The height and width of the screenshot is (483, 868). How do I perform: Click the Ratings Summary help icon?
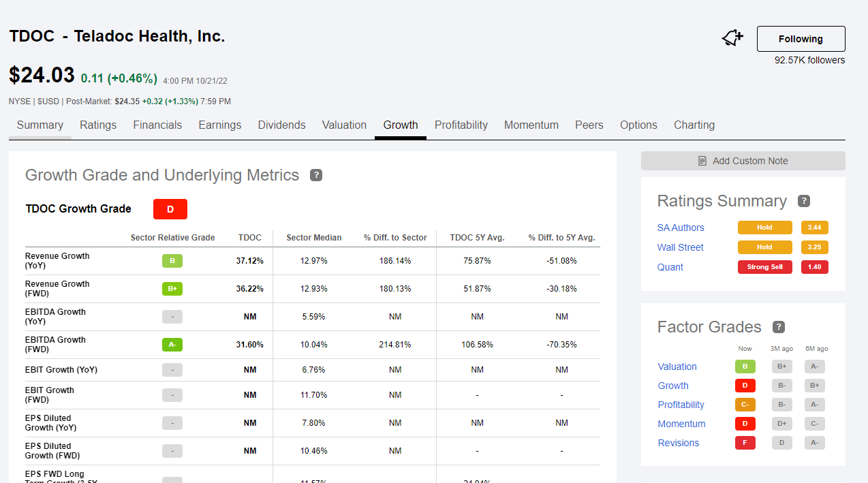pyautogui.click(x=804, y=201)
